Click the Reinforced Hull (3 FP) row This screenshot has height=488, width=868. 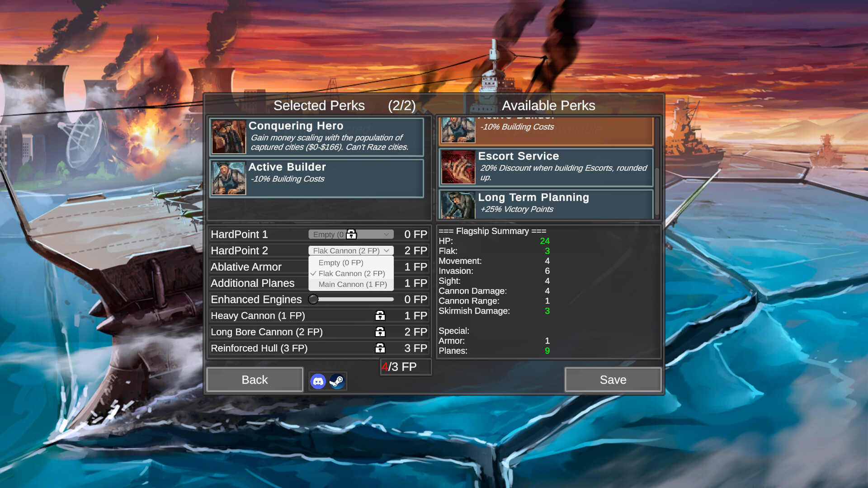319,348
